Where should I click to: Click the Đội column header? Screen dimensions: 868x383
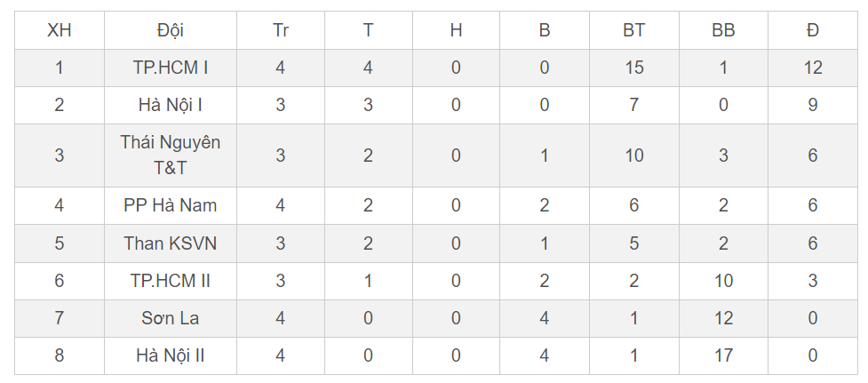(171, 30)
